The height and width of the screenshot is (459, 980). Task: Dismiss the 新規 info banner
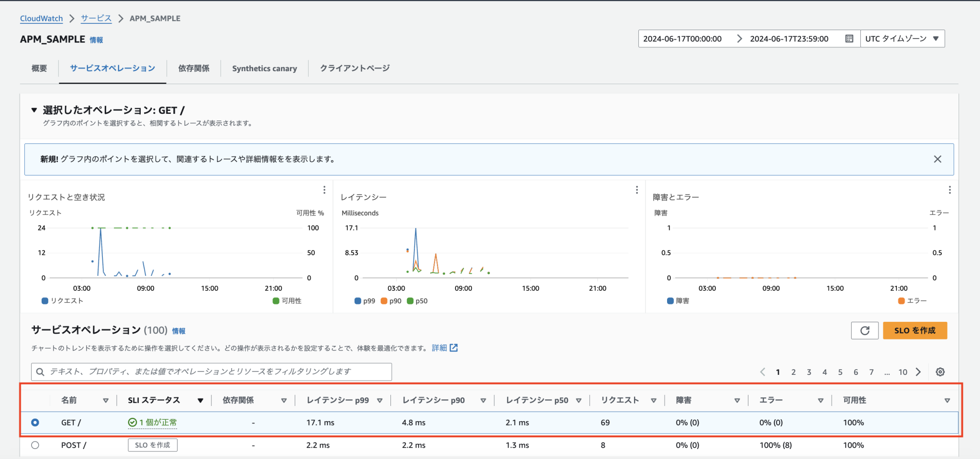[937, 159]
